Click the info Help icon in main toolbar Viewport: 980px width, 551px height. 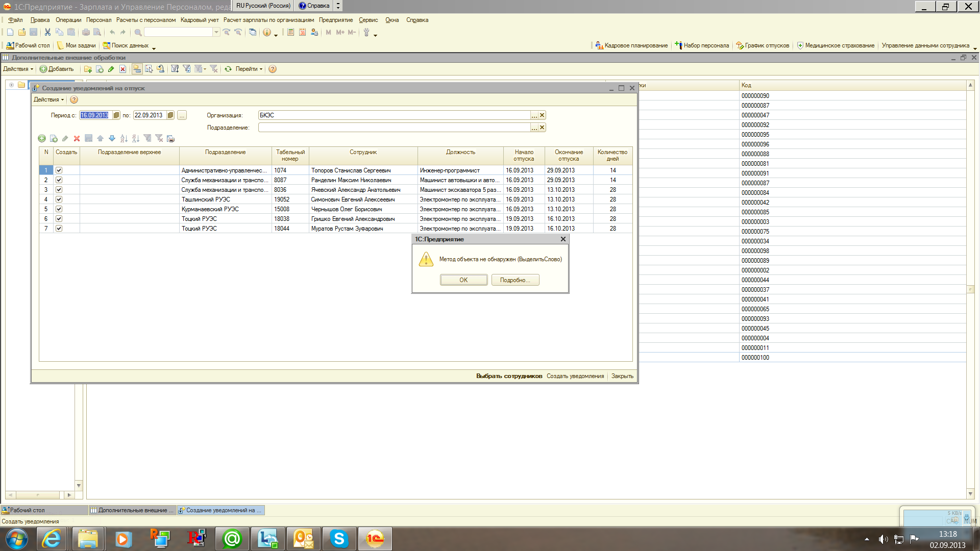click(266, 32)
